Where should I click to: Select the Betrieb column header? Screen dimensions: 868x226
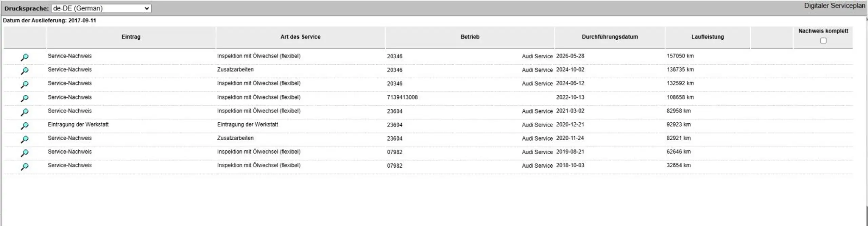[x=470, y=37]
